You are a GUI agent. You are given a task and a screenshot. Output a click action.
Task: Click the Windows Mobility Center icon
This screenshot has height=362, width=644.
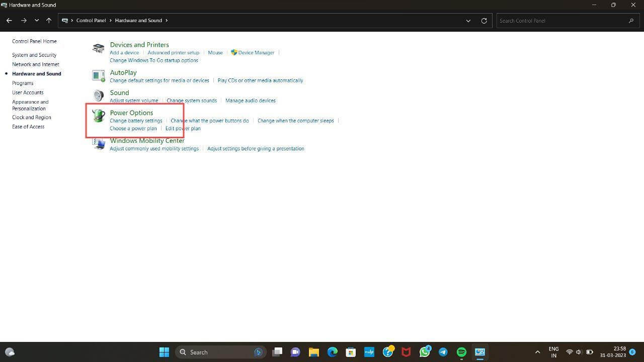tap(99, 144)
